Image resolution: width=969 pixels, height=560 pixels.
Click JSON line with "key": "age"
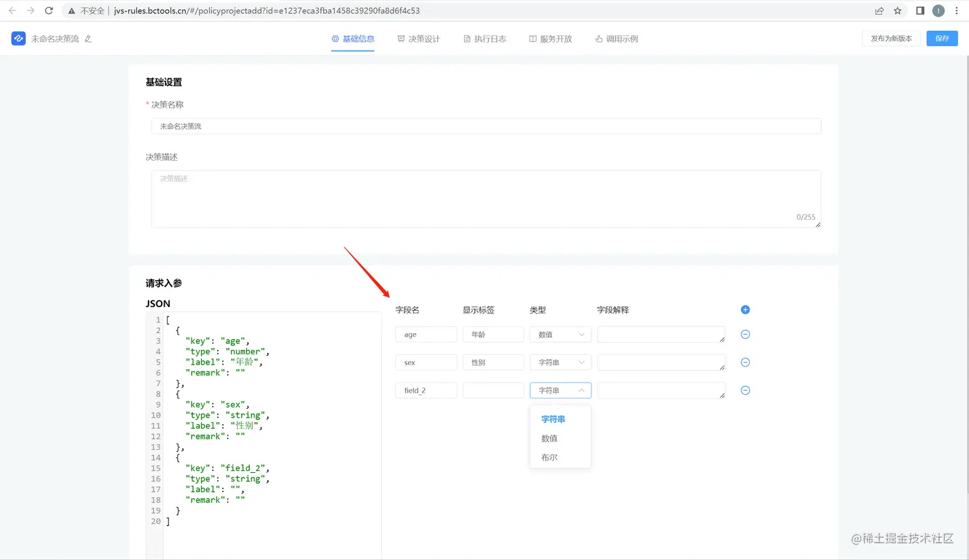coord(217,341)
